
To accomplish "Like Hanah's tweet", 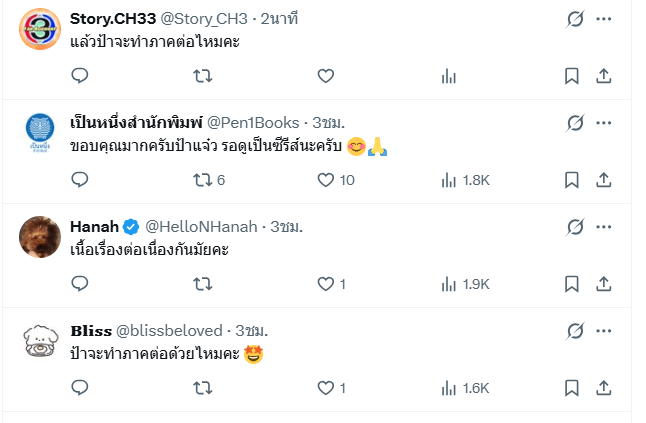I will (x=325, y=284).
